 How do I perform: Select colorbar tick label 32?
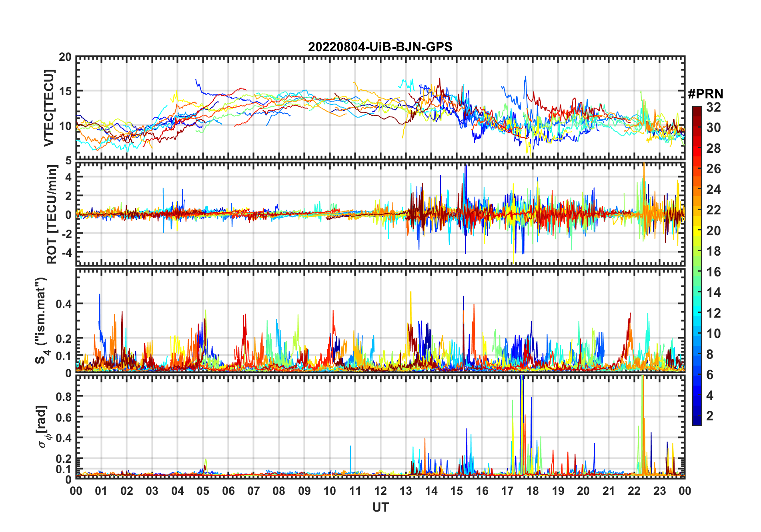pyautogui.click(x=713, y=107)
